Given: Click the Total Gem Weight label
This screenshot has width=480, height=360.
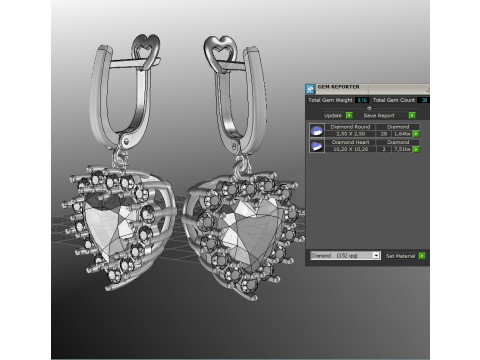Looking at the screenshot, I should tap(330, 100).
